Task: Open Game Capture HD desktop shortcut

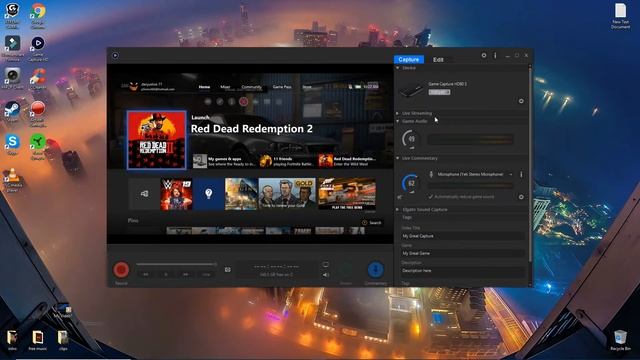Action: 38,48
